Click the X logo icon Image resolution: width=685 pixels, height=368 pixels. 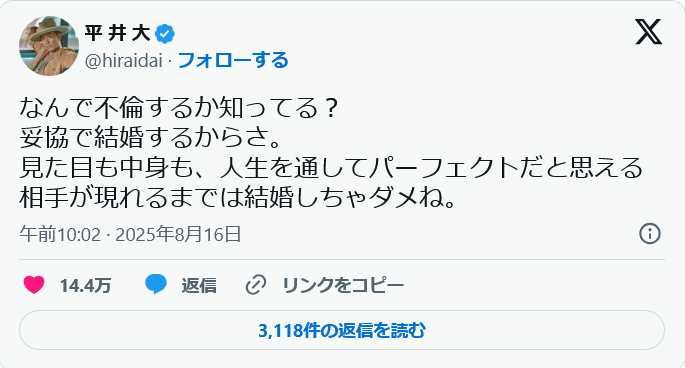point(649,32)
